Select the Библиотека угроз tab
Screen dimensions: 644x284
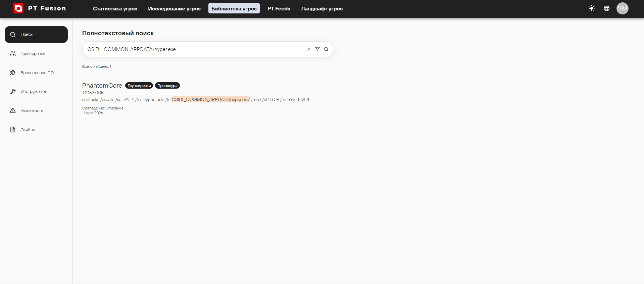(x=234, y=8)
